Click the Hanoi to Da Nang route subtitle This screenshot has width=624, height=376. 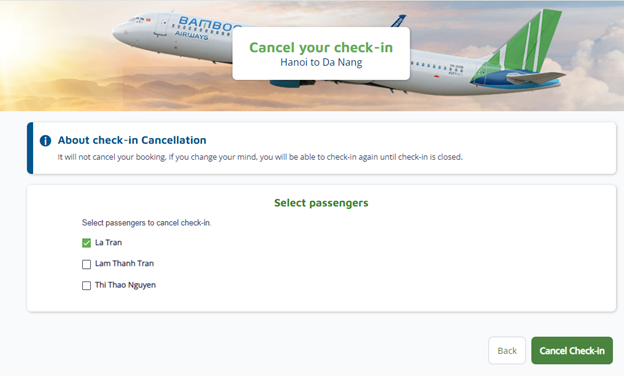[321, 62]
